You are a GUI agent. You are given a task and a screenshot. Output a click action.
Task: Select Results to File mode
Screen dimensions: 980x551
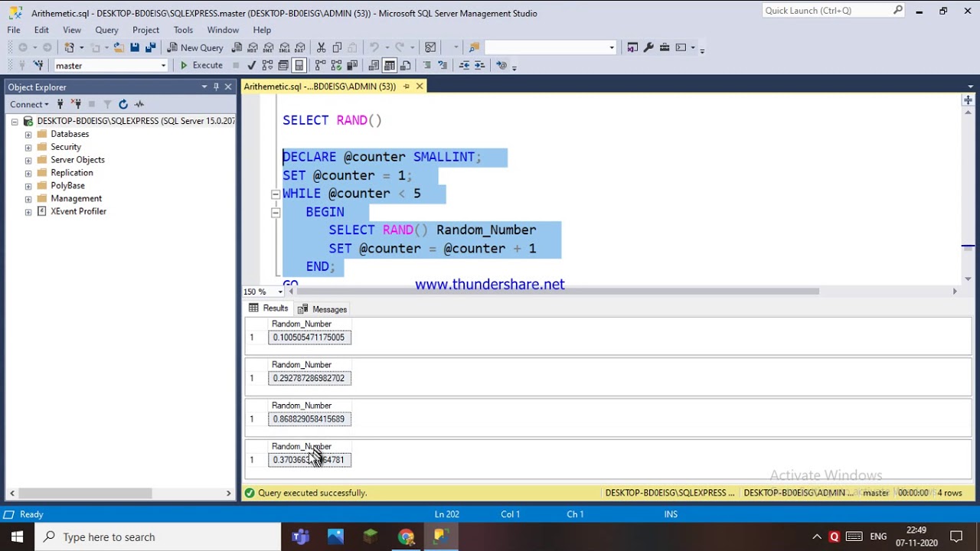pyautogui.click(x=405, y=65)
